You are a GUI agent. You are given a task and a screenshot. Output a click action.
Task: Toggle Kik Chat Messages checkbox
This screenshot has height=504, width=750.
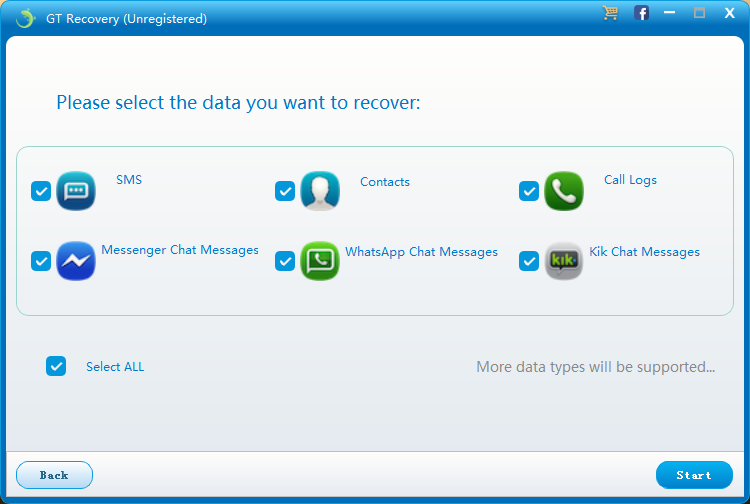(x=529, y=261)
